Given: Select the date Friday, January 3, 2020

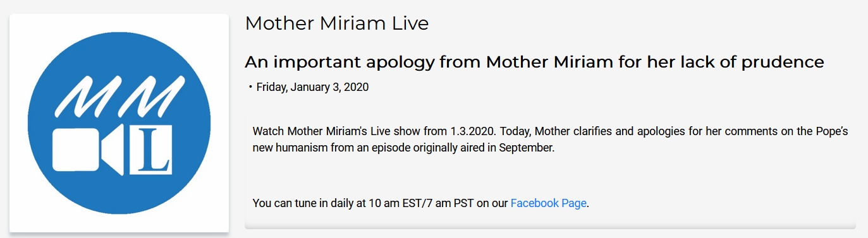Looking at the screenshot, I should (x=312, y=87).
